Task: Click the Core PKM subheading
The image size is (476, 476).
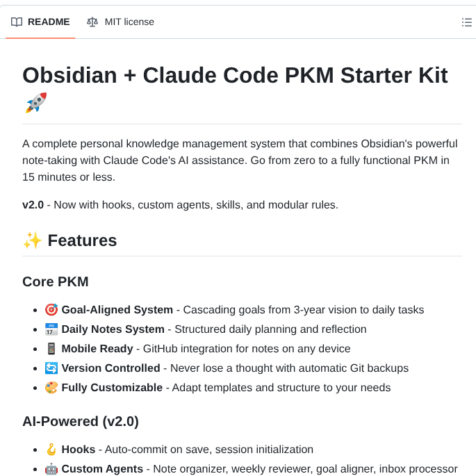Action: point(56,281)
